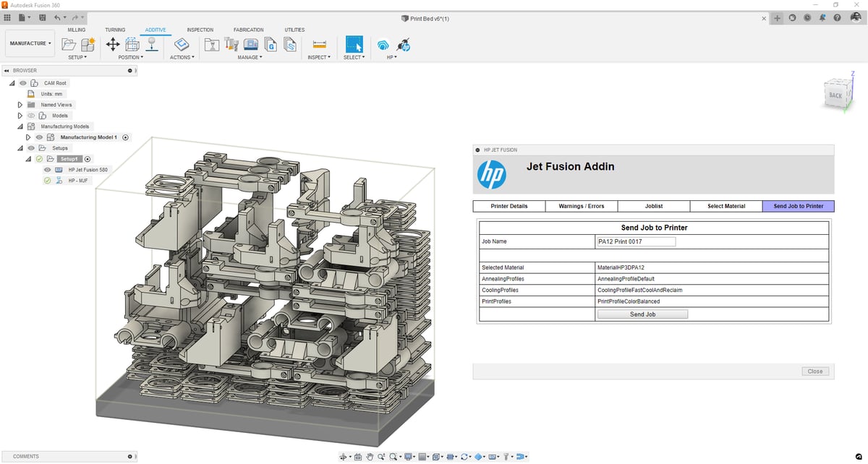Expand the Models node
This screenshot has width=868, height=464.
[20, 116]
